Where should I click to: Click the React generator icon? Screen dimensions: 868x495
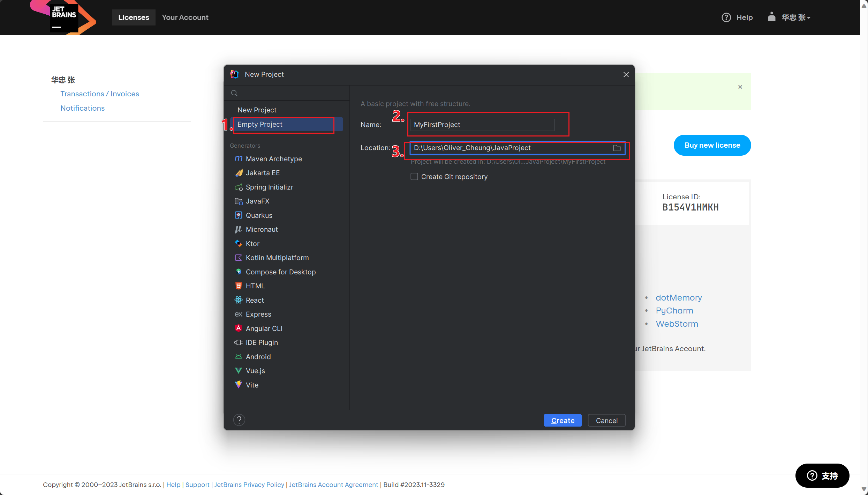point(239,300)
